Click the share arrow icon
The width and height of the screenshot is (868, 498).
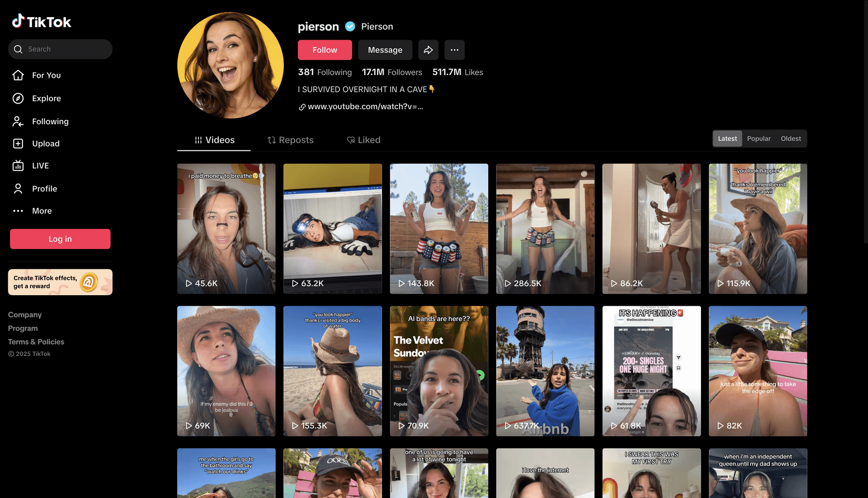click(x=428, y=50)
